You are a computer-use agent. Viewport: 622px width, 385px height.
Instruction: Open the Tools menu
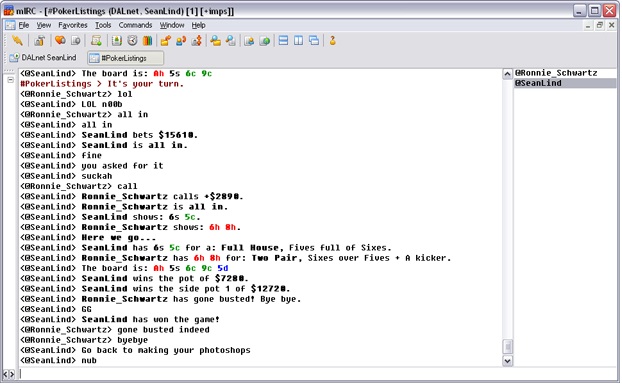(x=103, y=25)
